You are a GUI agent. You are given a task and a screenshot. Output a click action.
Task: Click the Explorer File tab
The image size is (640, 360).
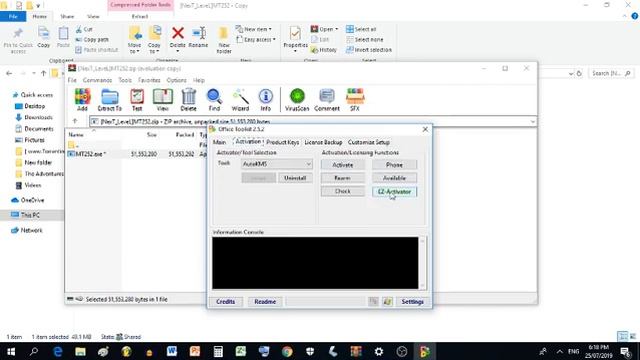pyautogui.click(x=13, y=16)
